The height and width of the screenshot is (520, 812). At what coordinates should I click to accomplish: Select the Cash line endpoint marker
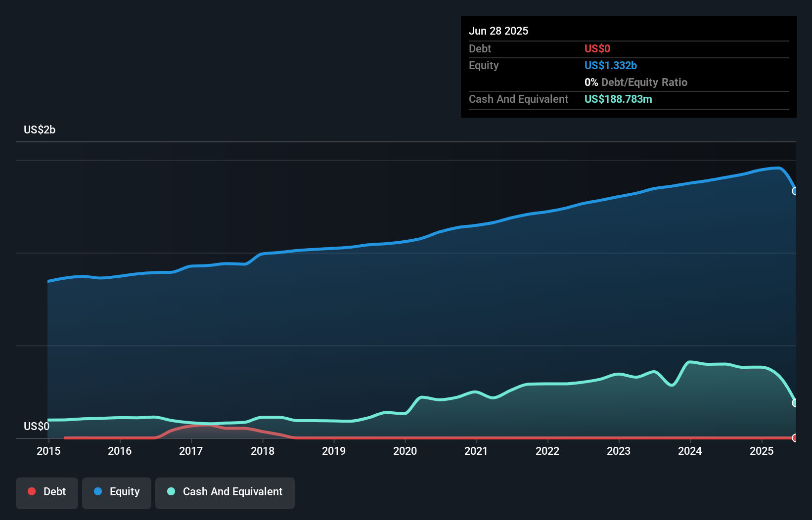point(795,403)
